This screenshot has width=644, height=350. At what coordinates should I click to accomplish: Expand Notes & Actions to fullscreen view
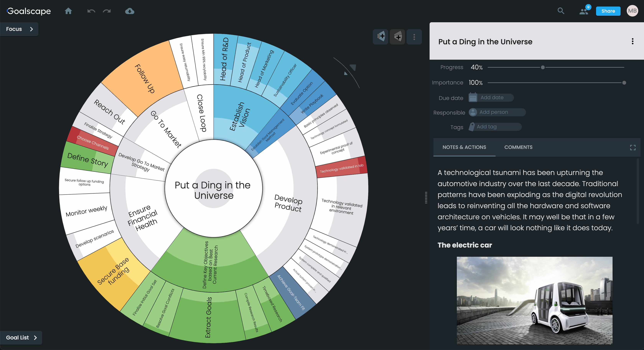(x=632, y=147)
